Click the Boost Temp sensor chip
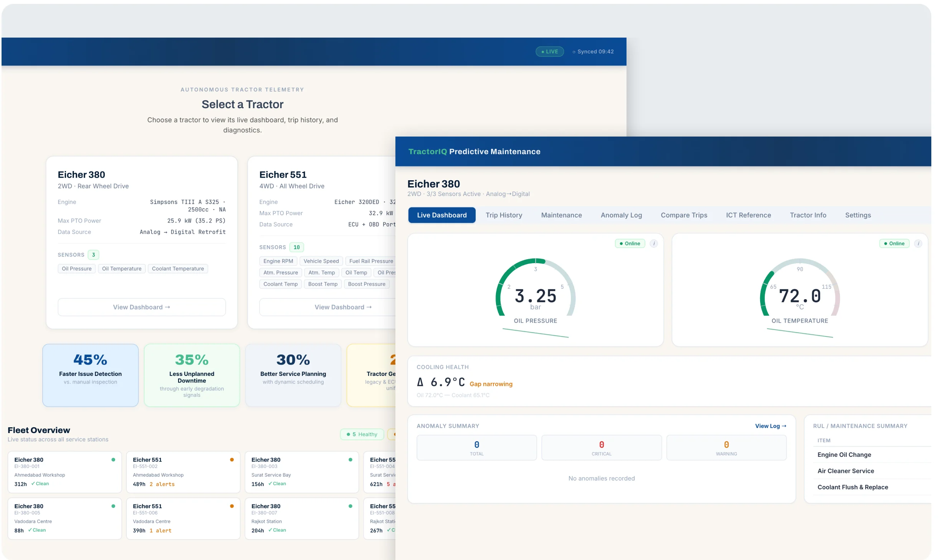This screenshot has height=560, width=939. [x=323, y=284]
